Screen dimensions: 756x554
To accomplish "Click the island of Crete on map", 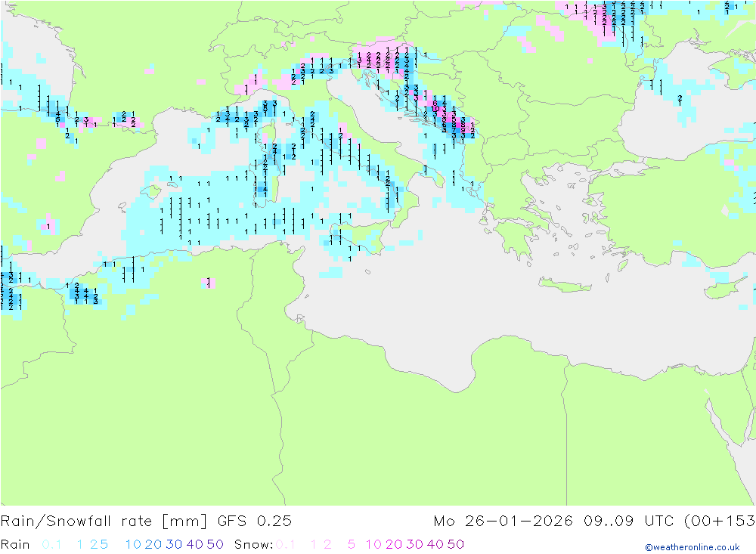I will point(564,285).
